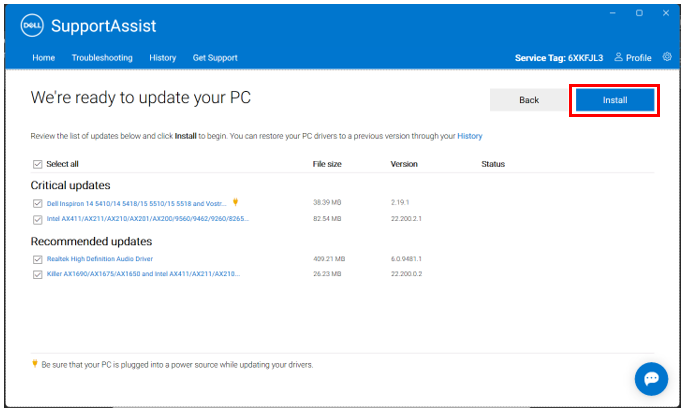Select the 82.54 MB file size value
The width and height of the screenshot is (683, 411).
click(327, 219)
